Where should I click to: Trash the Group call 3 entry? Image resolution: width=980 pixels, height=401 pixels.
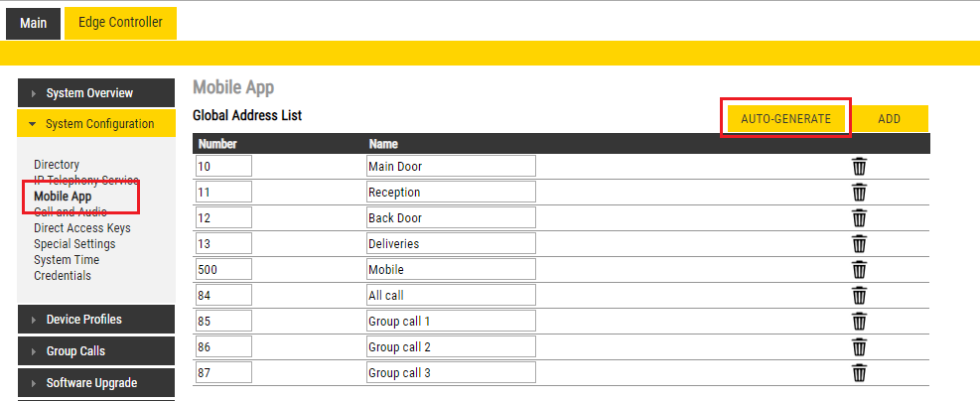coord(860,372)
